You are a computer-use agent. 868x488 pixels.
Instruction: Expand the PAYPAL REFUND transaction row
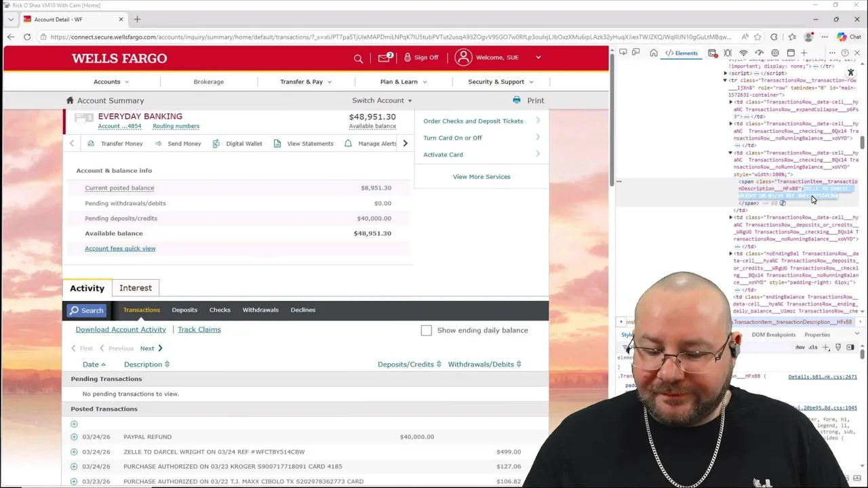tap(74, 437)
